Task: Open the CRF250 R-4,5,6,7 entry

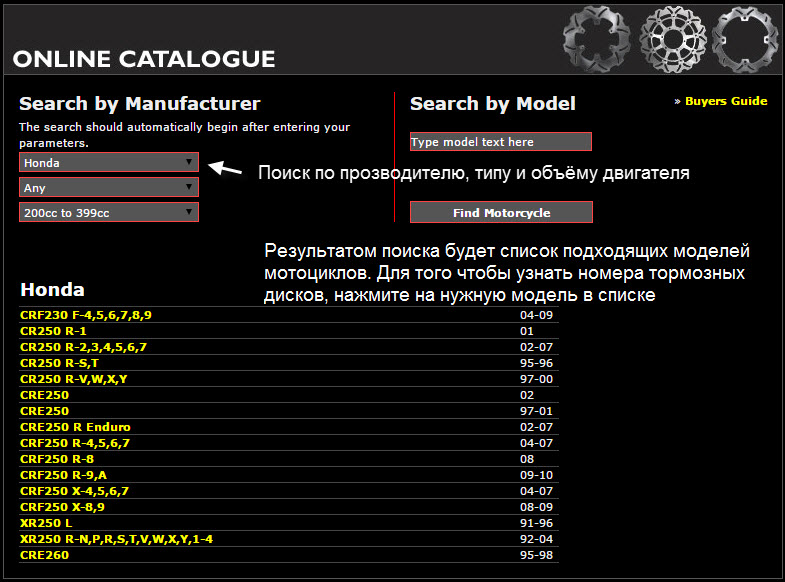Action: [75, 443]
